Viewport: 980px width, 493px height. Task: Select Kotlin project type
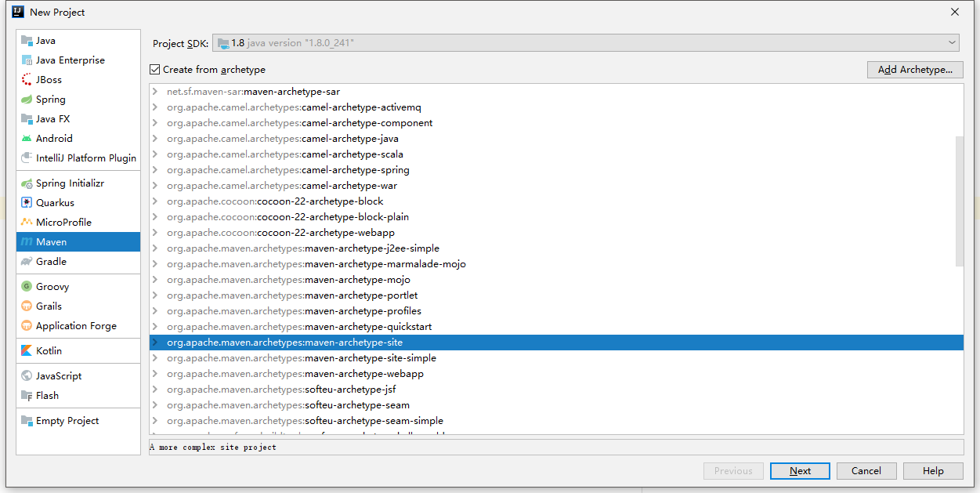[x=78, y=351]
